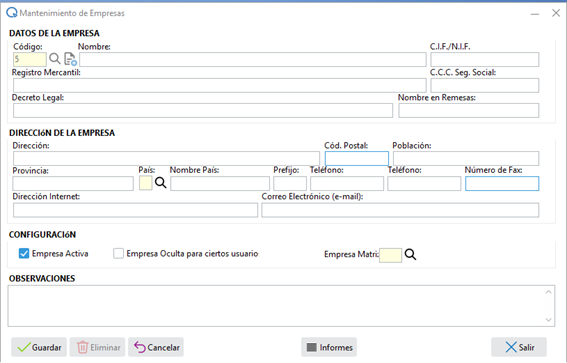Uncheck the Empresa Activa checkbox

pyautogui.click(x=24, y=253)
